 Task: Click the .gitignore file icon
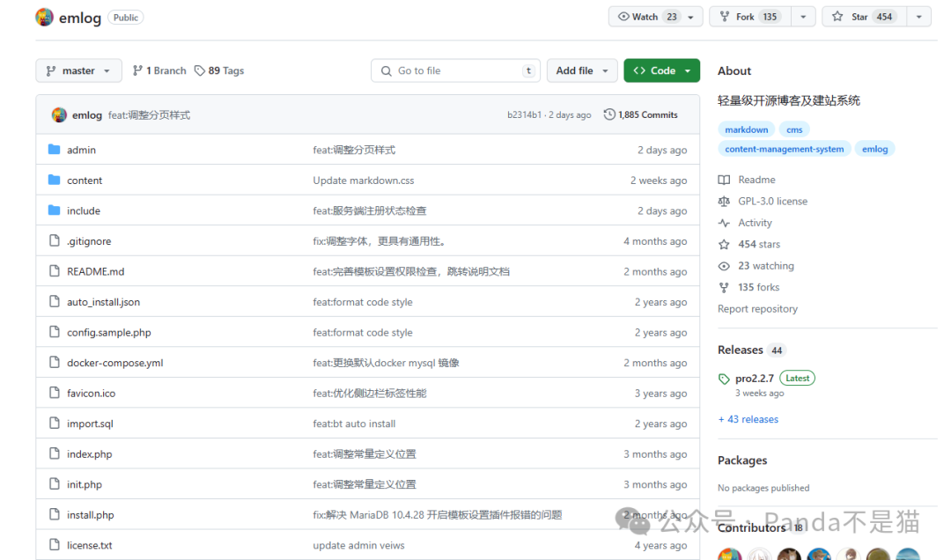click(55, 240)
